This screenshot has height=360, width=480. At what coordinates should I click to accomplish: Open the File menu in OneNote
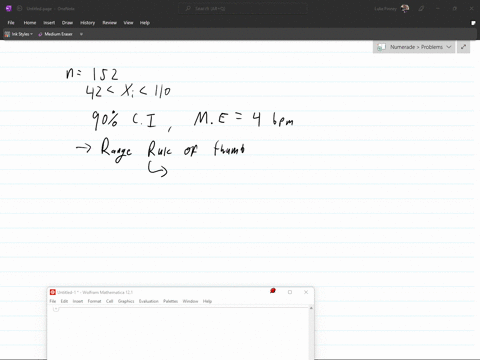pos(11,23)
